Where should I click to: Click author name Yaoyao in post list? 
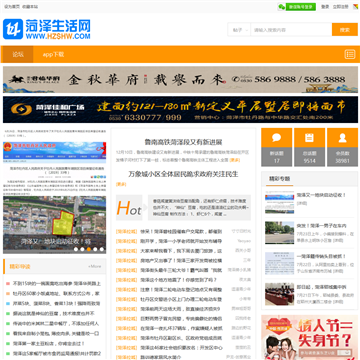(244, 241)
